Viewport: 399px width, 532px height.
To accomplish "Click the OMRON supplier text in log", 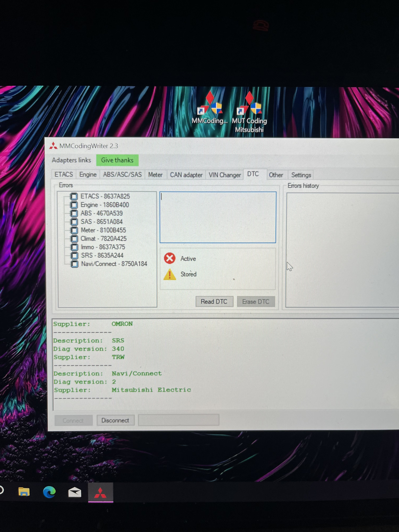I will [122, 324].
